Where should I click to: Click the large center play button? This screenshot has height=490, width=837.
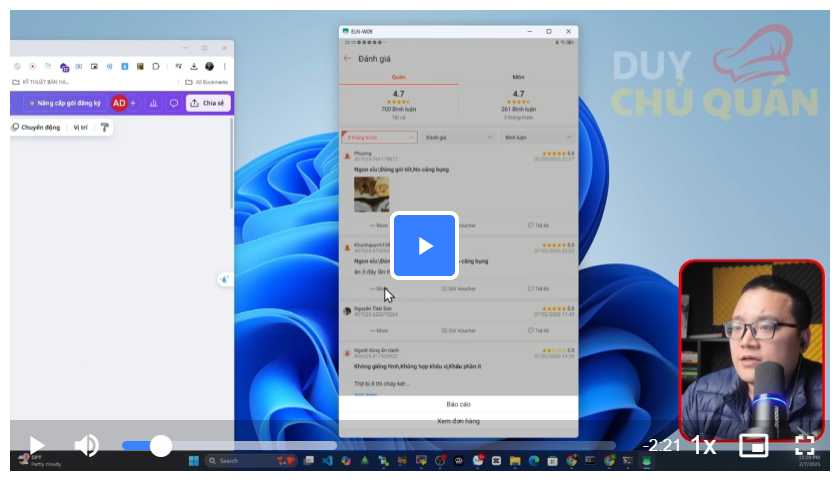425,245
